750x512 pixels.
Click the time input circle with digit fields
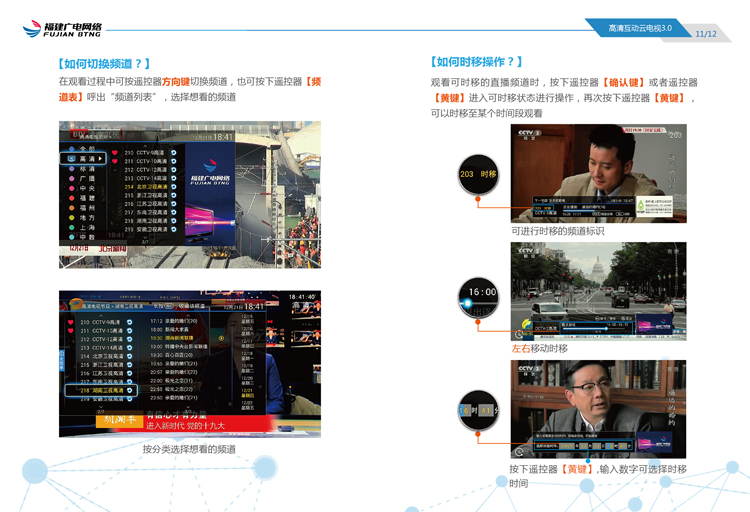479,411
